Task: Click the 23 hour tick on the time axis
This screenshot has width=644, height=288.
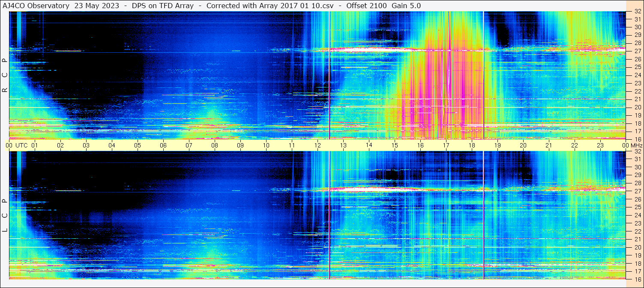Action: [x=600, y=145]
